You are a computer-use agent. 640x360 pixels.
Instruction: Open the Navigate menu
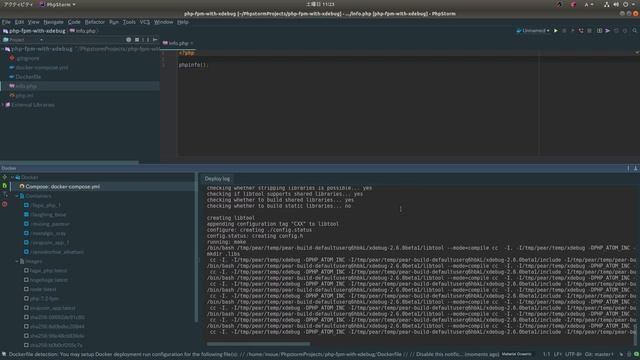coord(53,22)
